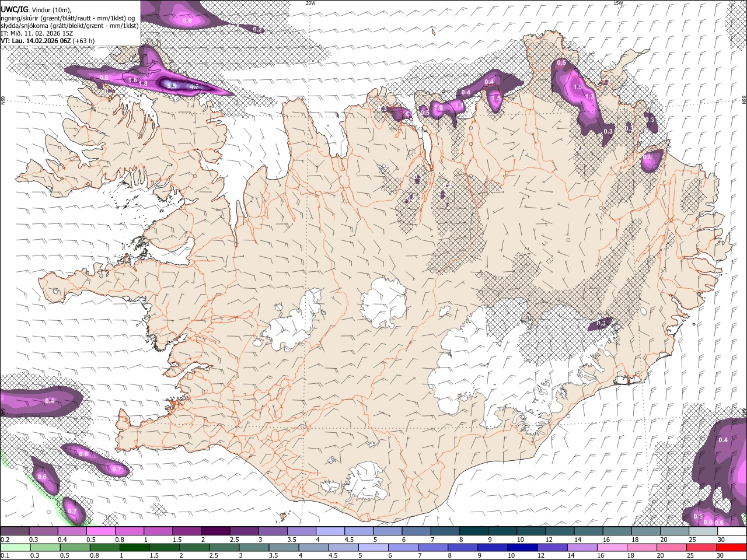Select the darkest purple 2–2.5 swatch in upper legend

click(215, 531)
